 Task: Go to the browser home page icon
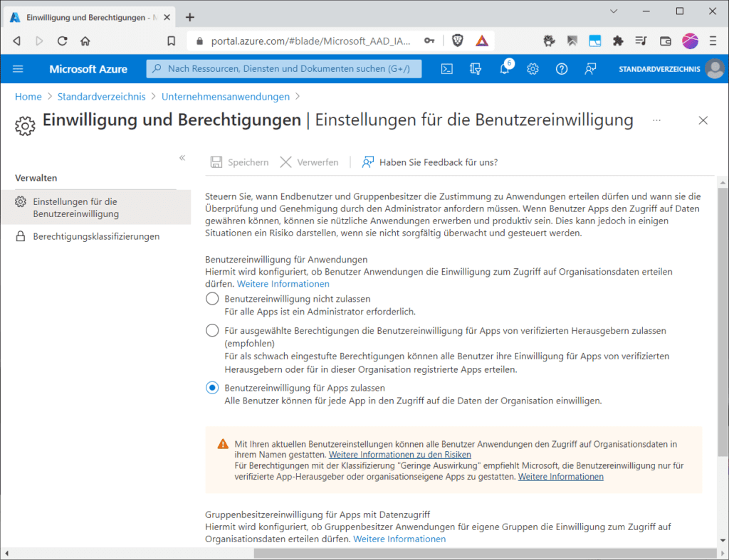point(85,41)
